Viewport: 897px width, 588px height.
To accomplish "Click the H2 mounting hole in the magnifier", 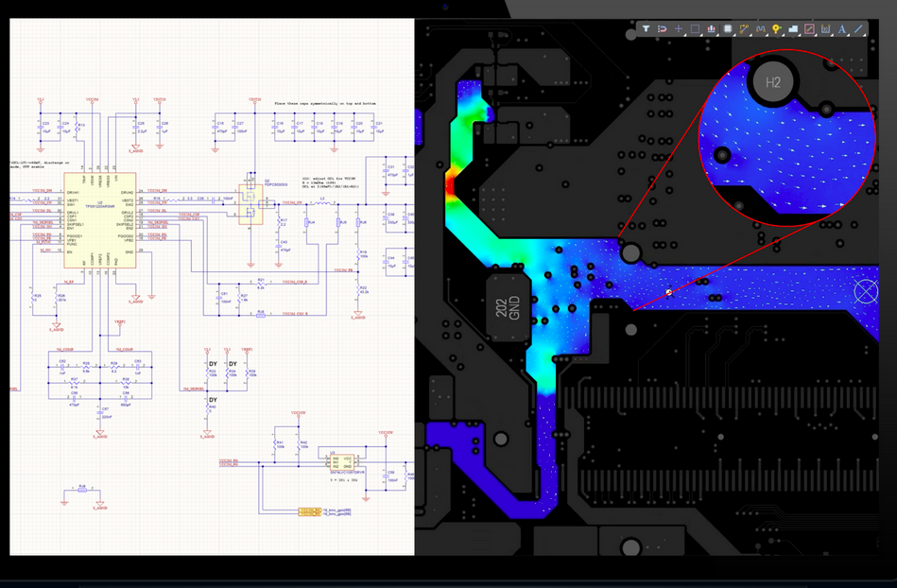I will point(772,82).
